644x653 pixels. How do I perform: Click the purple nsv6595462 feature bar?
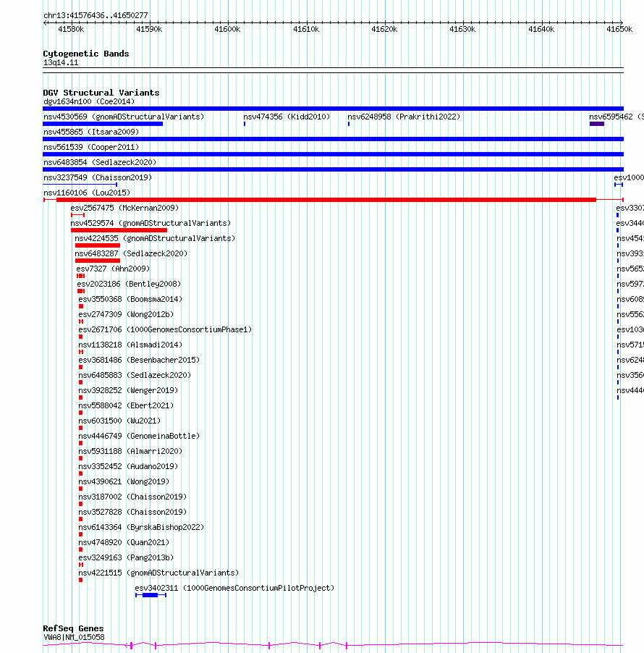point(597,124)
